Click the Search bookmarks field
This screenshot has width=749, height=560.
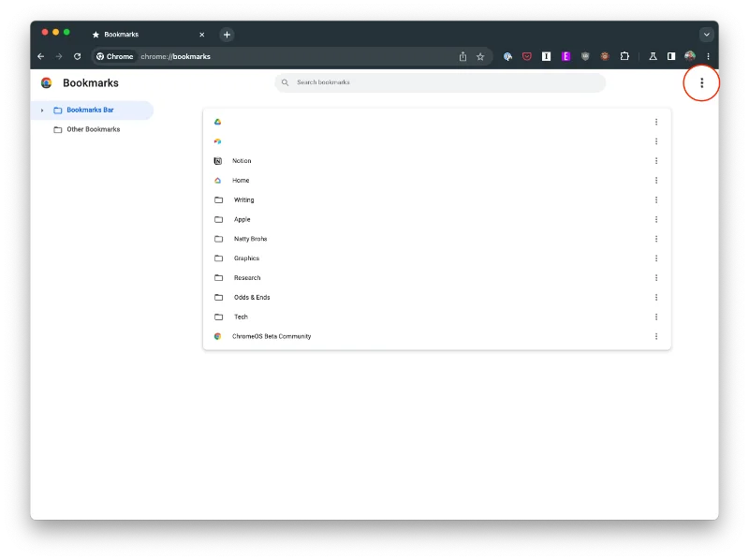440,82
